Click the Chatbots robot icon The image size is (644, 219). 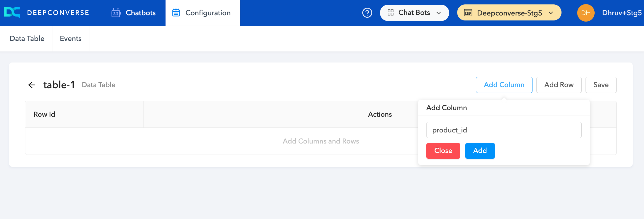(x=116, y=13)
